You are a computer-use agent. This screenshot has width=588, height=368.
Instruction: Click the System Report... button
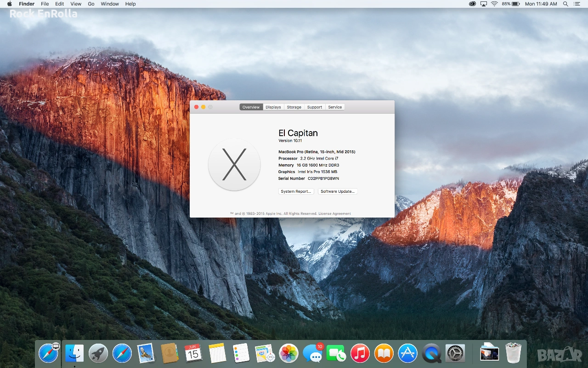(296, 191)
